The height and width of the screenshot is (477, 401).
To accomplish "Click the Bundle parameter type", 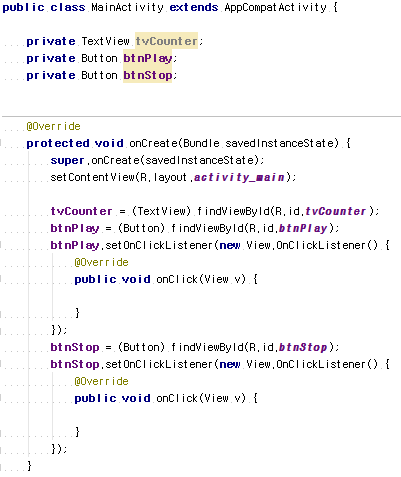I will [201, 143].
